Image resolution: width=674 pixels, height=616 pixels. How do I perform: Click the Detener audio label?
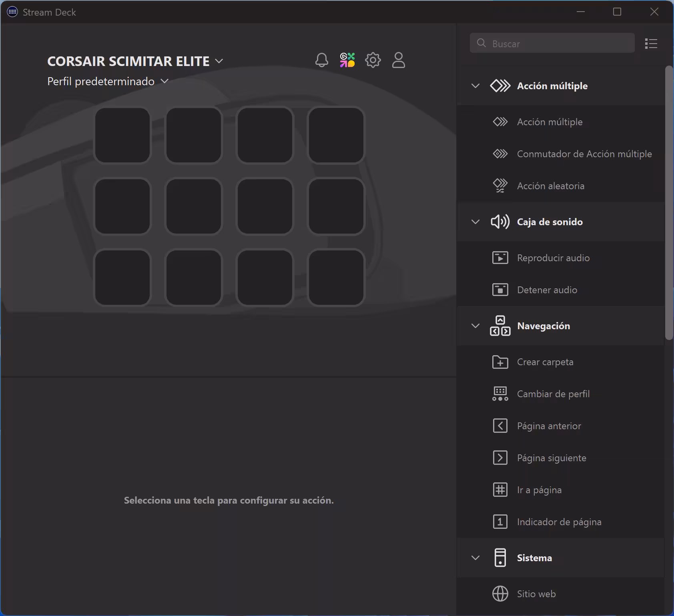(x=547, y=290)
